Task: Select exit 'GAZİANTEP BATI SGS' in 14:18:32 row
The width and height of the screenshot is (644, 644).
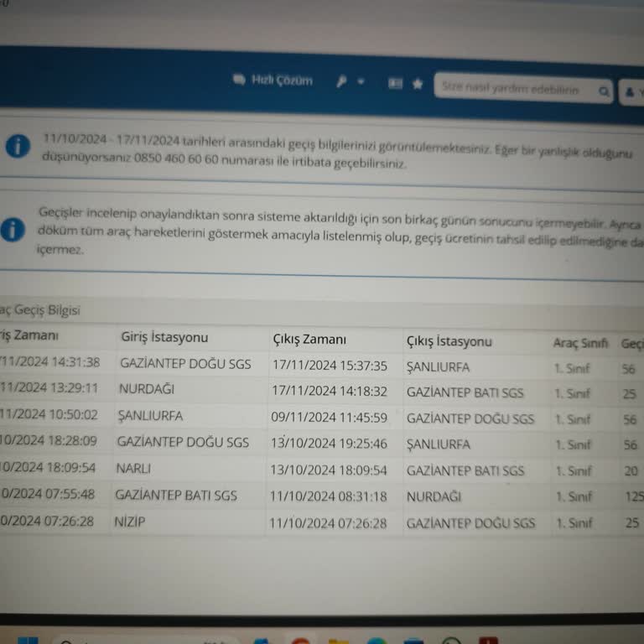Action: point(465,392)
